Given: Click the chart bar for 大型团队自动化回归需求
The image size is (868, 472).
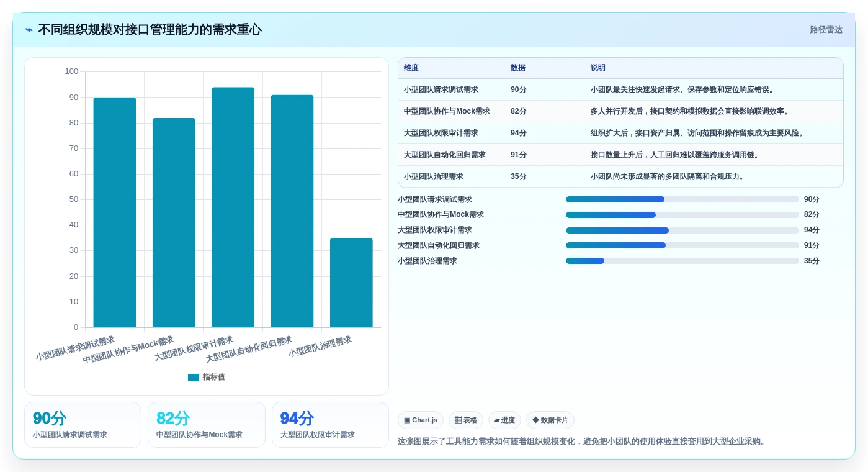Looking at the screenshot, I should (292, 211).
